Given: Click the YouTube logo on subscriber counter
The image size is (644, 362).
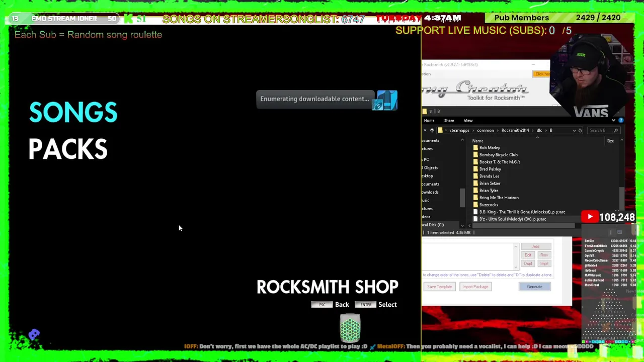Looking at the screenshot, I should tap(590, 217).
